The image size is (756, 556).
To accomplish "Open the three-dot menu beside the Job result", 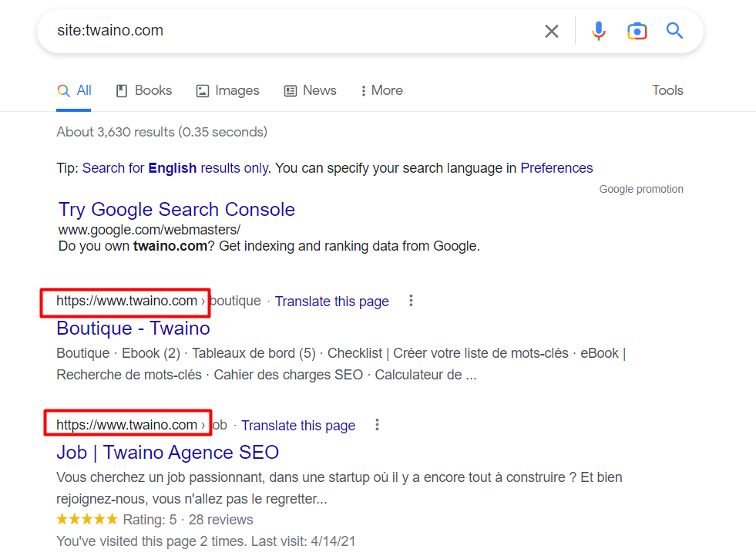I will (x=377, y=424).
